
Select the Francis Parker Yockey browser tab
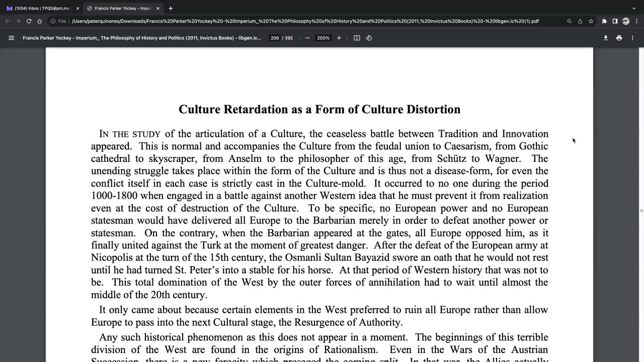(x=122, y=8)
